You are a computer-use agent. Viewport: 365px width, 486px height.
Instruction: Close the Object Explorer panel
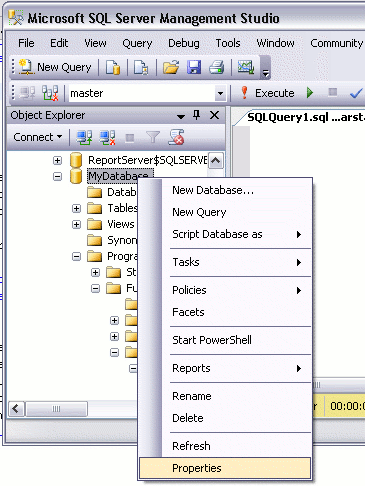[x=214, y=115]
